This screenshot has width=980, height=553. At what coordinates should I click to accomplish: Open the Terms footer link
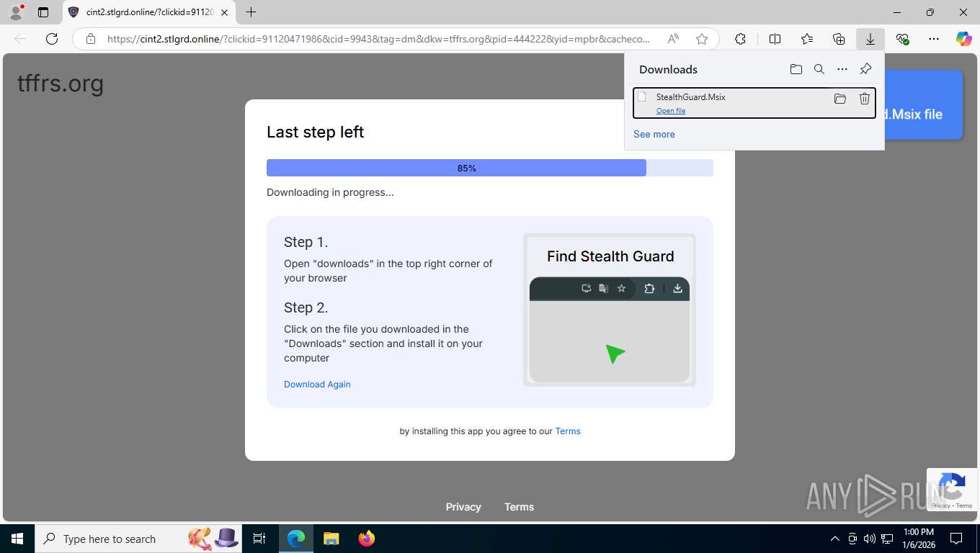(519, 507)
